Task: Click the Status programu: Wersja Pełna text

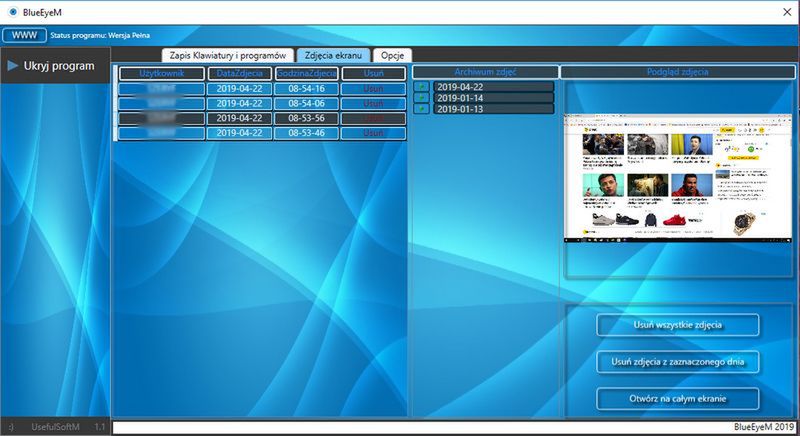Action: 100,36
